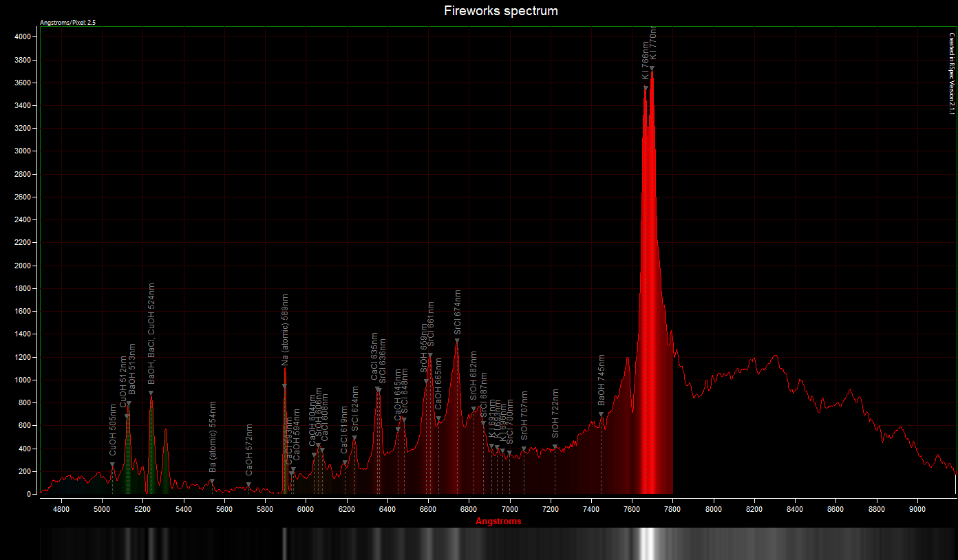The height and width of the screenshot is (560, 958).
Task: Click the '6600' x-axis tick value
Action: point(428,509)
